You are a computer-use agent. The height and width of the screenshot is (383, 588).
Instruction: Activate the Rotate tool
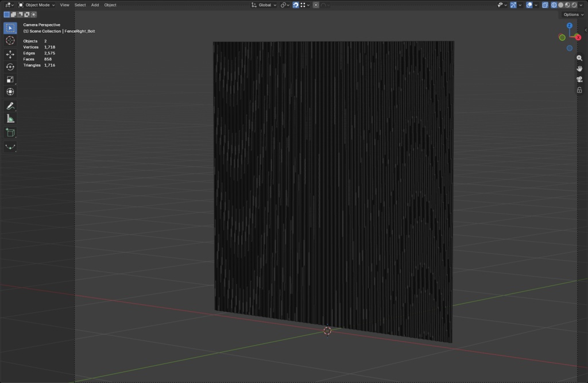(x=10, y=67)
